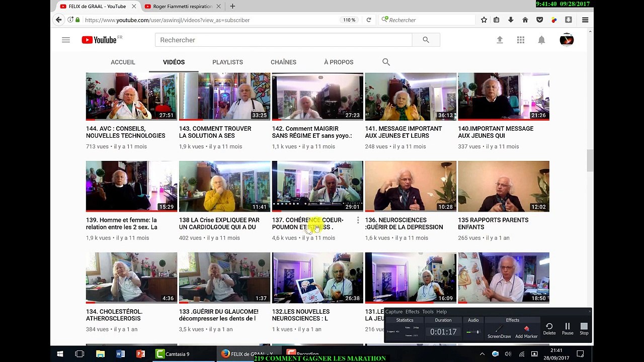Screen dimensions: 644x362
Task: Open a new Firefox tab
Action: pos(232,6)
